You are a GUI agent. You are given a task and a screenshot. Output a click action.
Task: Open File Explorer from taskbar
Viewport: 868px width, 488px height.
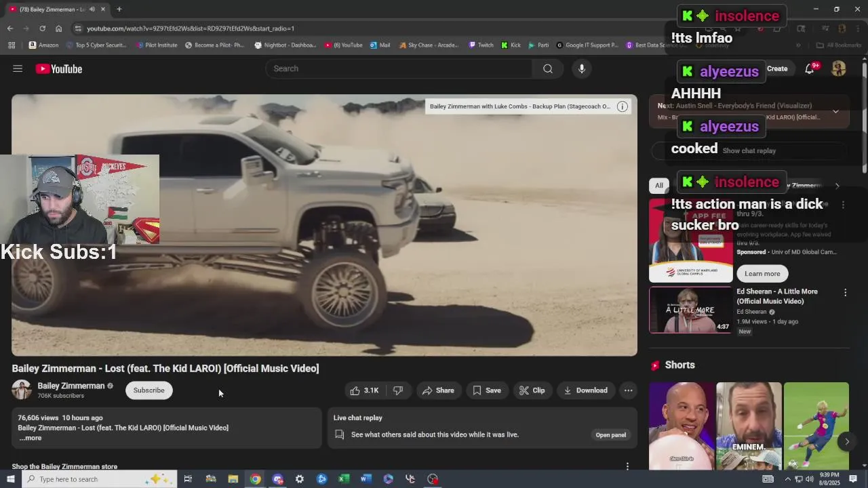pos(233,479)
